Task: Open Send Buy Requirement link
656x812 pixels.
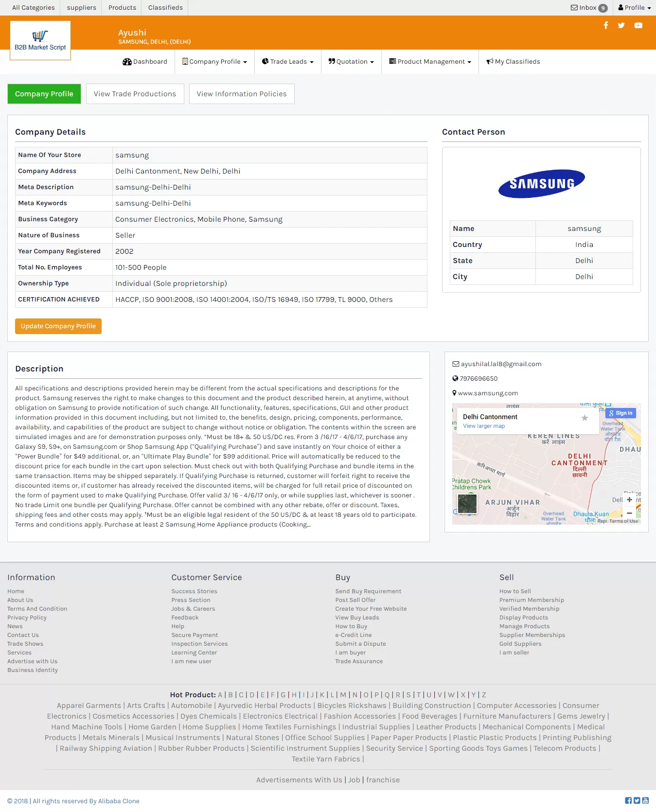Action: (368, 591)
